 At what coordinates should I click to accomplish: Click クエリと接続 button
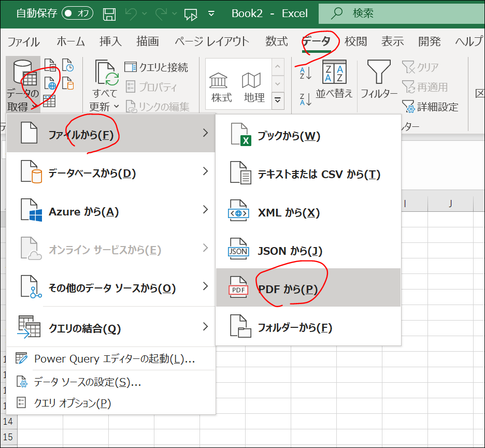pyautogui.click(x=156, y=67)
